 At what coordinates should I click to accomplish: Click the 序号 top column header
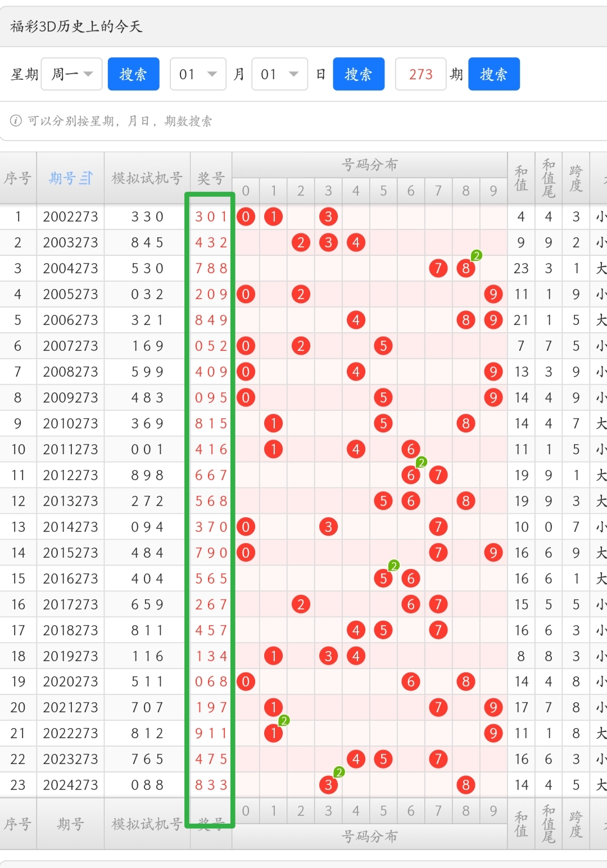(18, 178)
